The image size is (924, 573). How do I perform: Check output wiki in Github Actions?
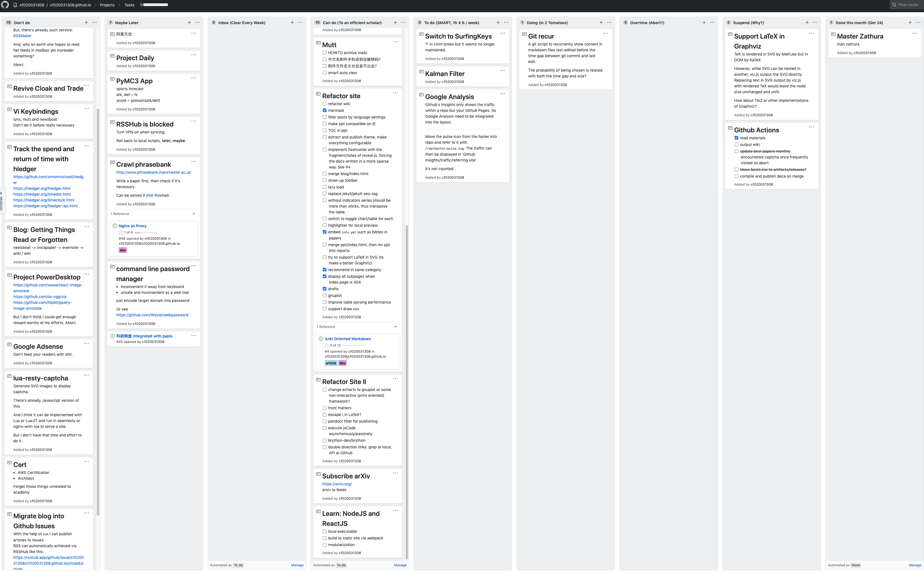point(736,145)
